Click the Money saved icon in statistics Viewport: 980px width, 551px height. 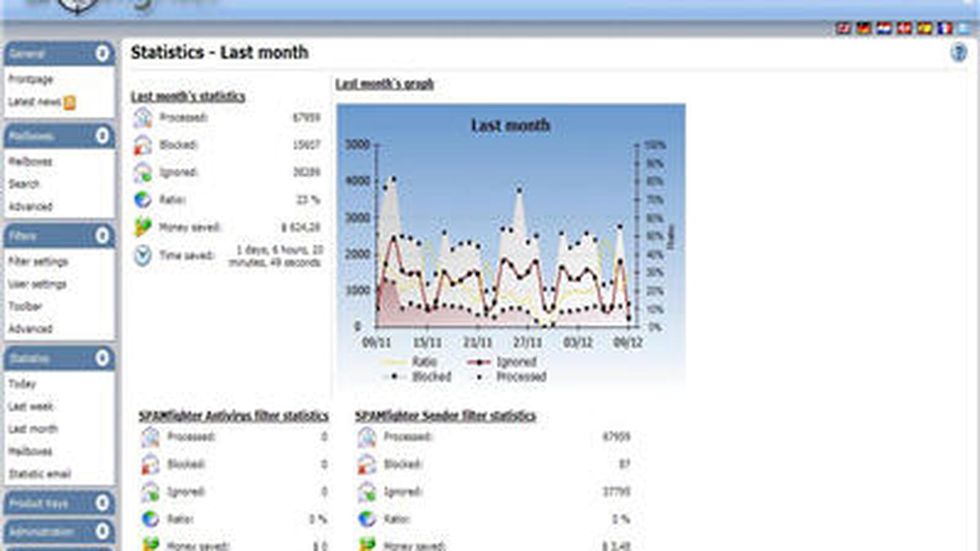(143, 227)
